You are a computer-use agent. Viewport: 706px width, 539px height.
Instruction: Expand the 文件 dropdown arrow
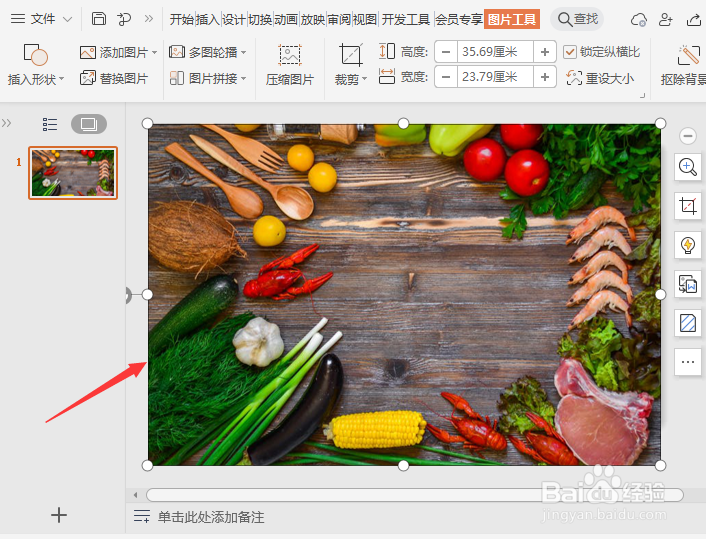pos(68,19)
